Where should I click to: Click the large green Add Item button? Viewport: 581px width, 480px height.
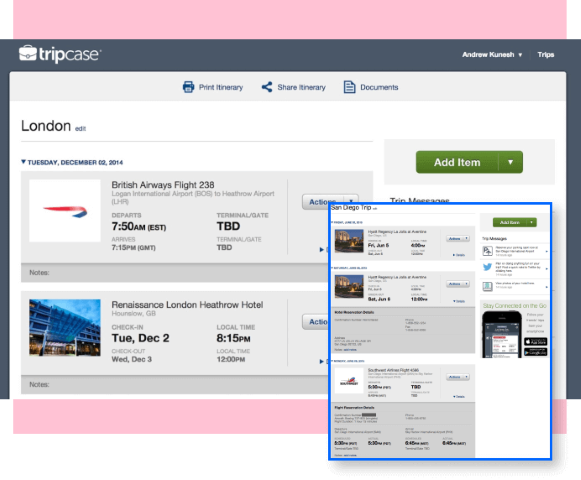(x=457, y=162)
